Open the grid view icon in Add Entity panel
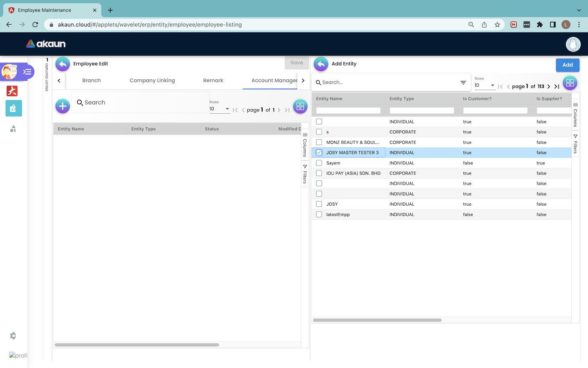This screenshot has height=368, width=588. 570,83
